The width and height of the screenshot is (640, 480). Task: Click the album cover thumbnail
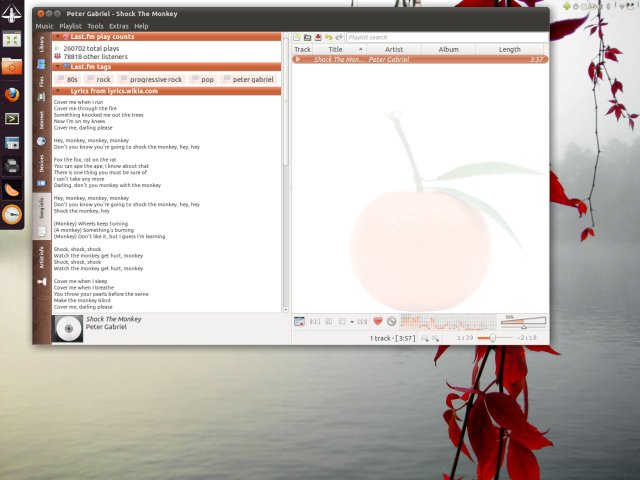coord(68,329)
